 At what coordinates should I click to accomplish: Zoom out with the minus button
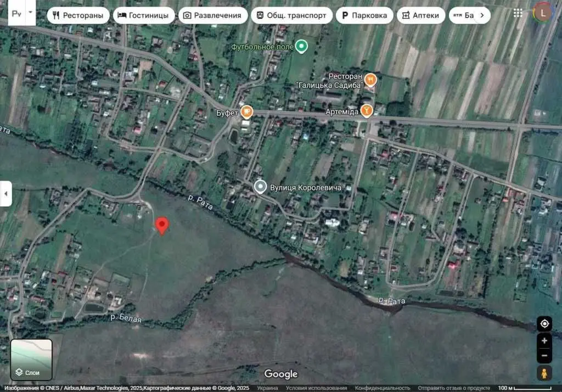[544, 356]
